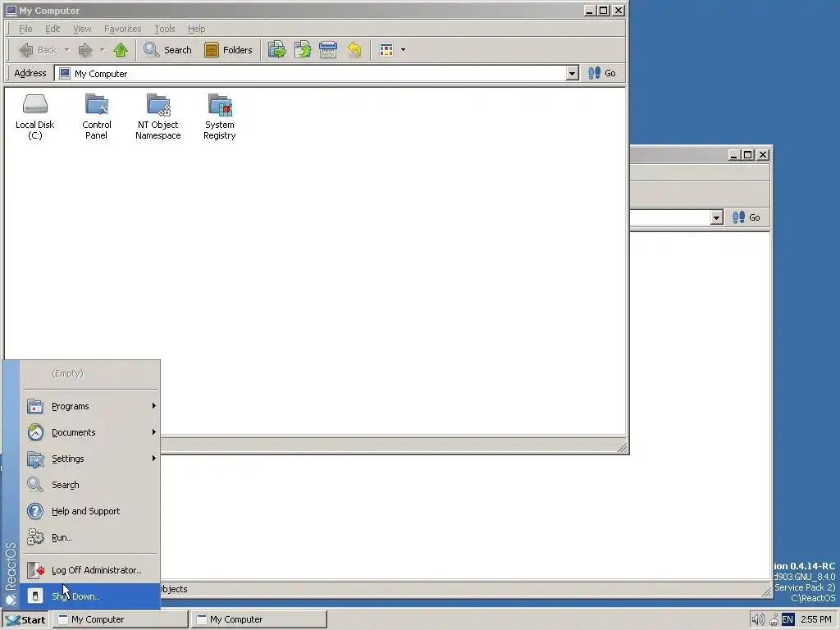Open the View menu
Viewport: 840px width, 630px height.
pos(82,29)
